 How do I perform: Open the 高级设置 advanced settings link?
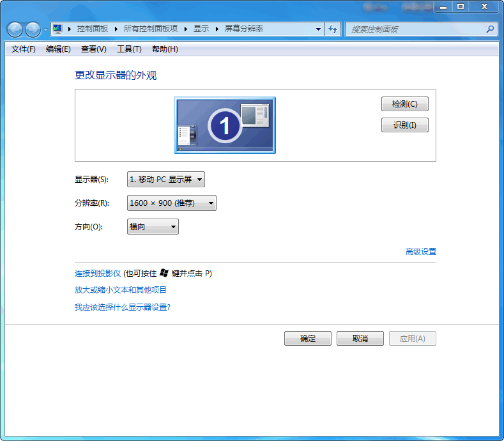click(x=420, y=252)
